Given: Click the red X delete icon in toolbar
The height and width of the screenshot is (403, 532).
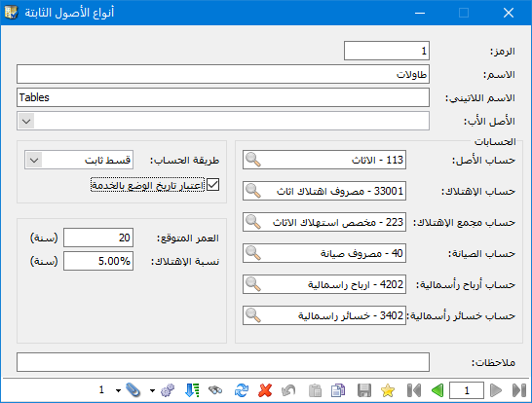Looking at the screenshot, I should point(265,390).
